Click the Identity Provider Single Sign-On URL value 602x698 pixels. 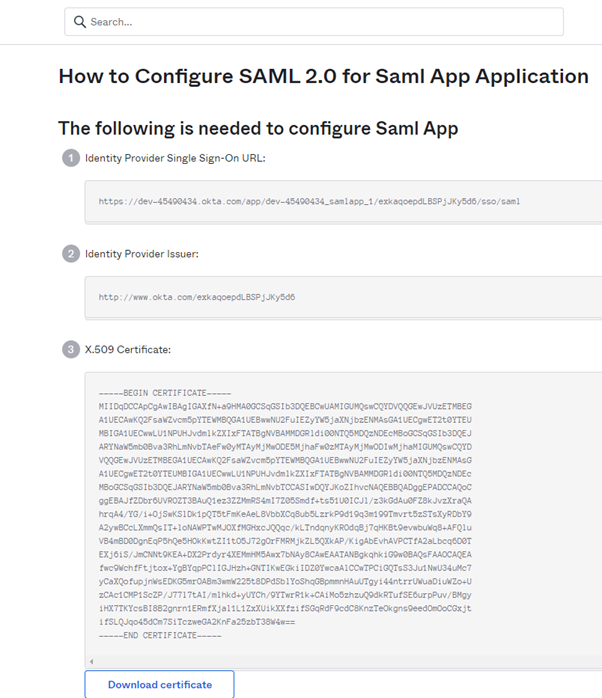click(309, 201)
